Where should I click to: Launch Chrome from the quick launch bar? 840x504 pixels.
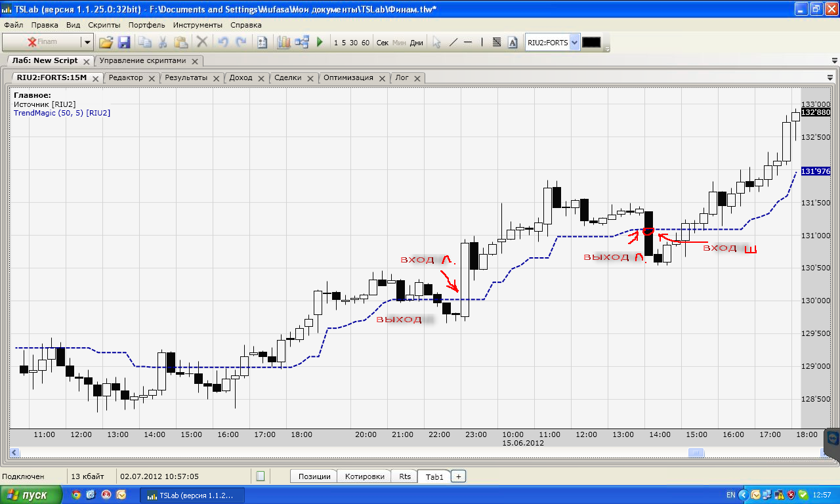[x=75, y=495]
